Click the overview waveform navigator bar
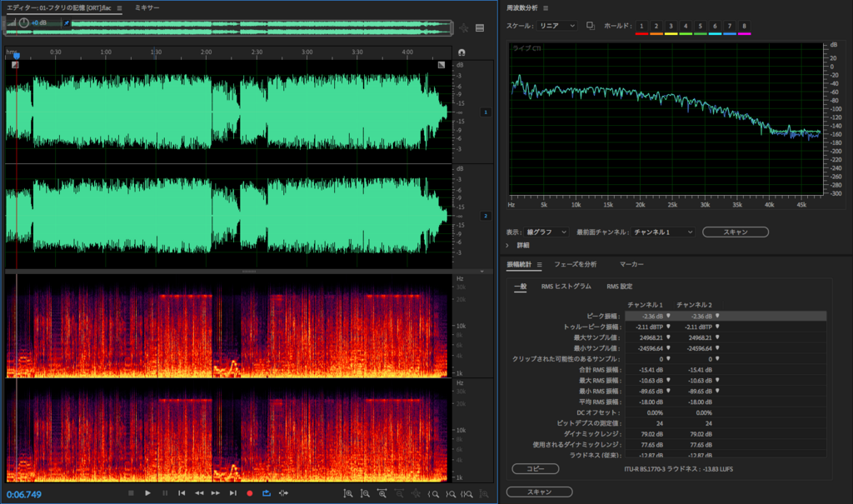 228,27
